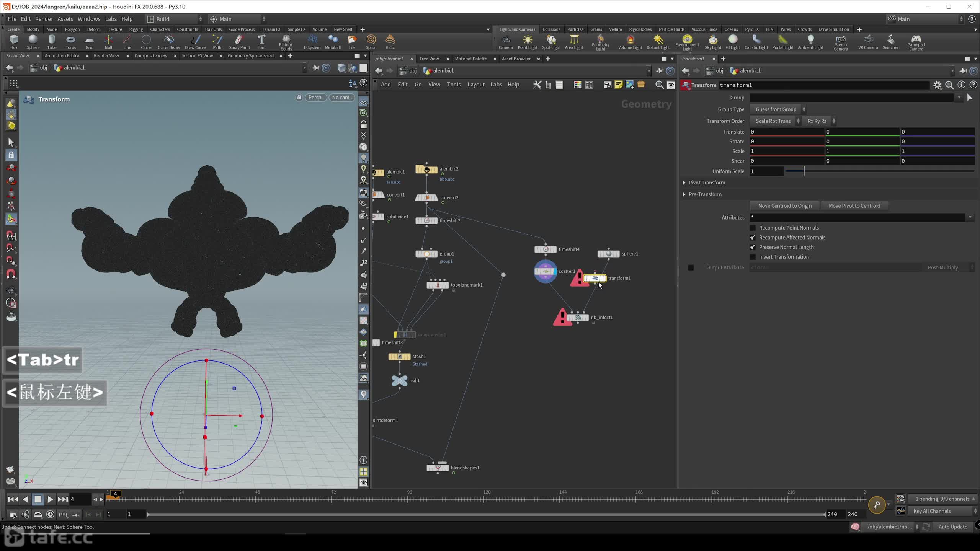Add a Spot Light from the shelf
980x551 pixels.
551,42
